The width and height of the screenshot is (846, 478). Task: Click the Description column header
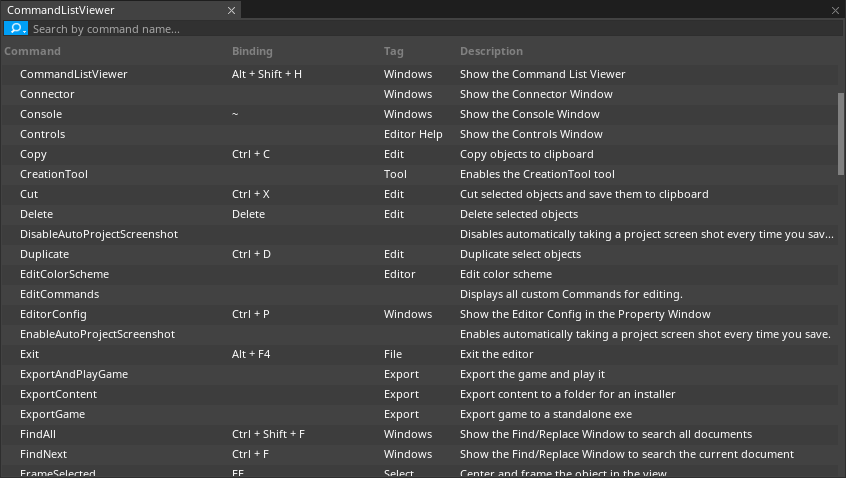491,51
